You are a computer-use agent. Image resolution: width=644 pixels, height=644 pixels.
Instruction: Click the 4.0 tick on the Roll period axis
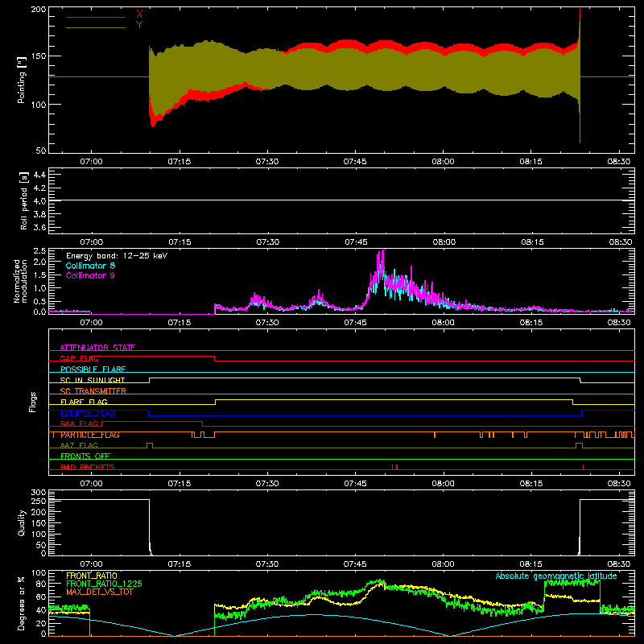pyautogui.click(x=39, y=201)
